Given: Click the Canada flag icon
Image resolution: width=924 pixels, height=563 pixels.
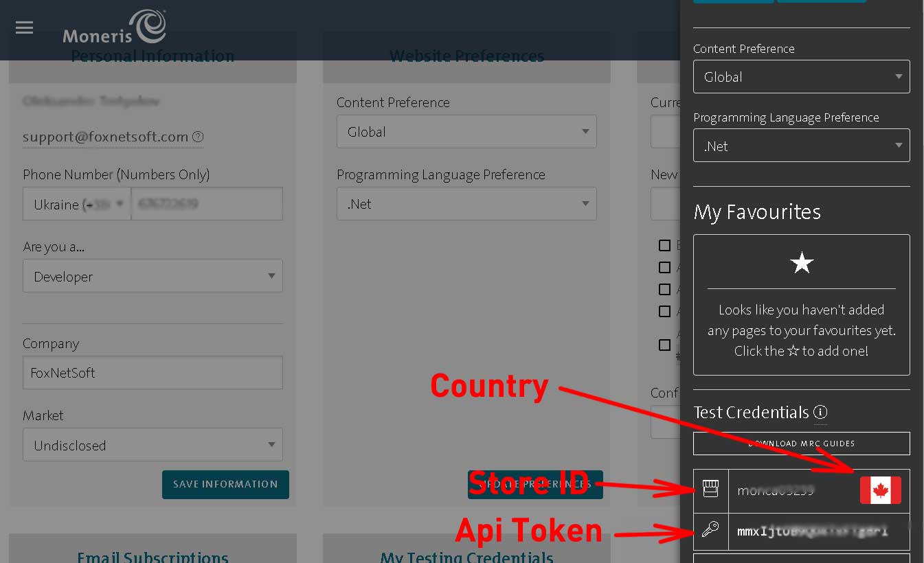Looking at the screenshot, I should point(880,491).
